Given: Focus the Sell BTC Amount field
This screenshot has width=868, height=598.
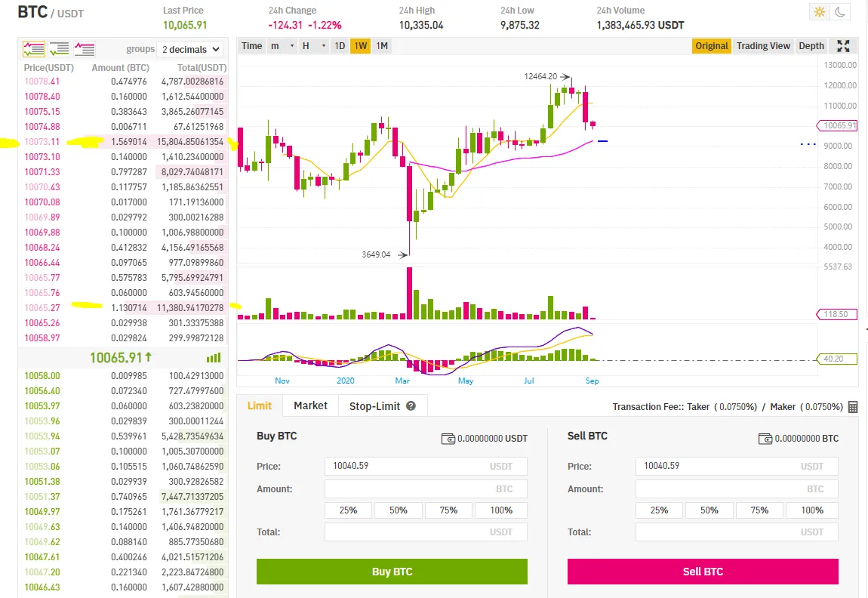Looking at the screenshot, I should coord(737,489).
